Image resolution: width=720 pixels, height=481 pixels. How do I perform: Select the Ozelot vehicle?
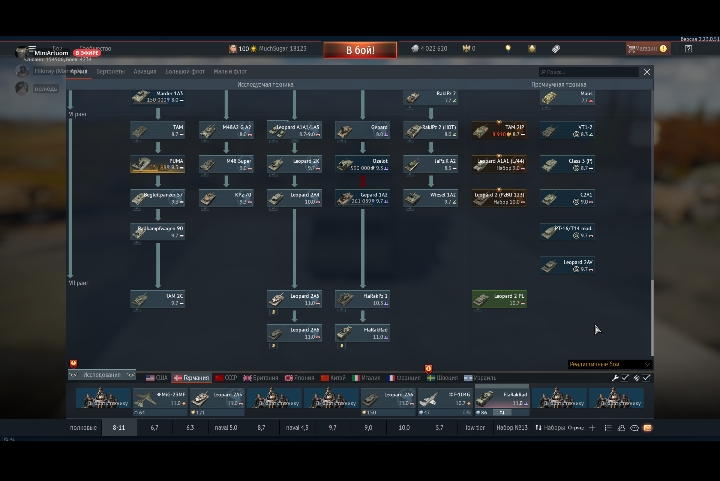pos(363,164)
